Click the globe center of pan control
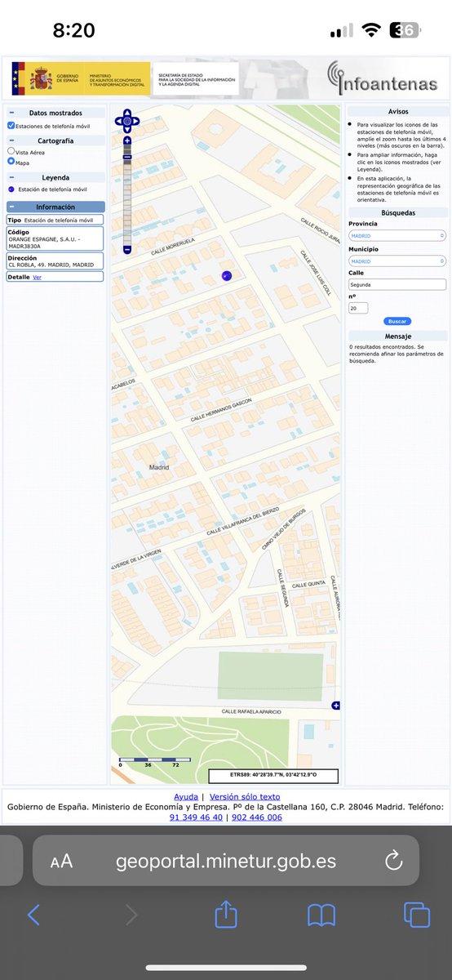The image size is (452, 980). click(x=127, y=122)
